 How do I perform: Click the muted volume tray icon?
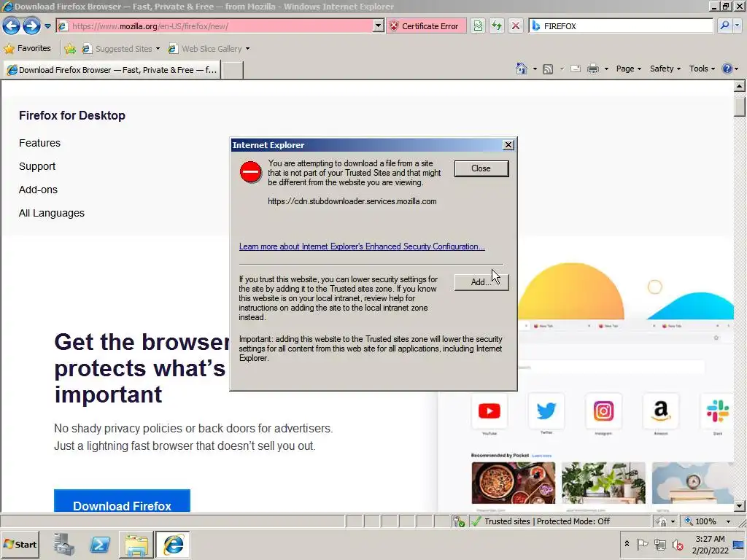(677, 544)
